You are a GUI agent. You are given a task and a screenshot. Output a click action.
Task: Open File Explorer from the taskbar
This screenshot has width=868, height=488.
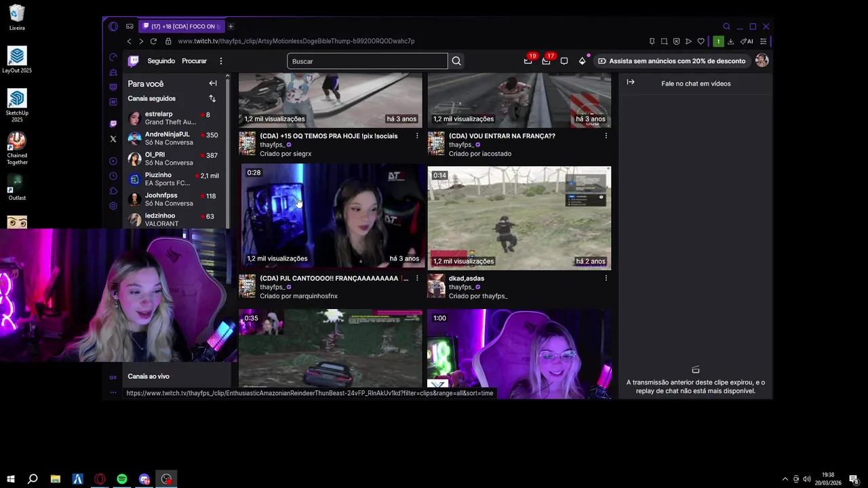click(56, 479)
